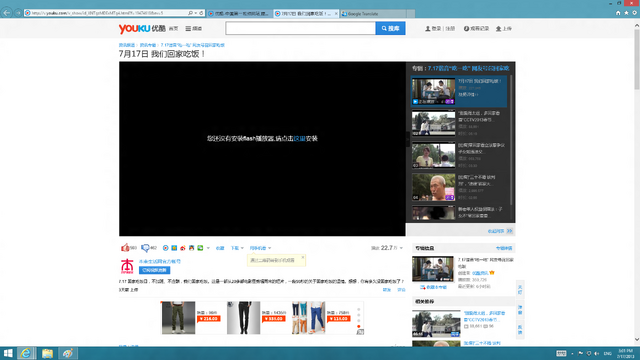The image size is (640, 360).
Task: Click the playlist panel scrollbar
Action: pos(511,139)
